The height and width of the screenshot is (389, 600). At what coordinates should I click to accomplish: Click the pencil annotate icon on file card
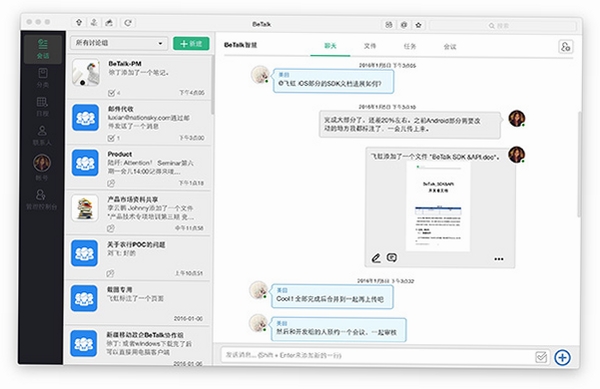pyautogui.click(x=376, y=259)
